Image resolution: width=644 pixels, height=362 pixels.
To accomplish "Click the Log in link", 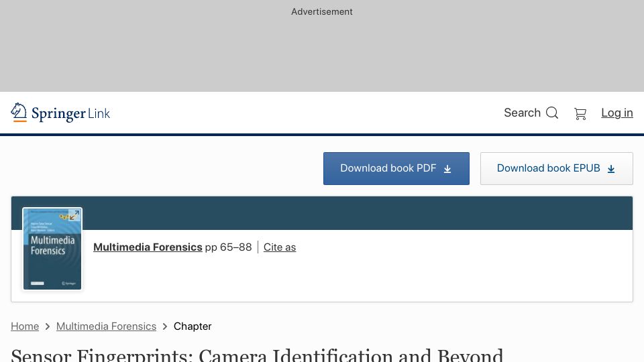I will (x=617, y=113).
